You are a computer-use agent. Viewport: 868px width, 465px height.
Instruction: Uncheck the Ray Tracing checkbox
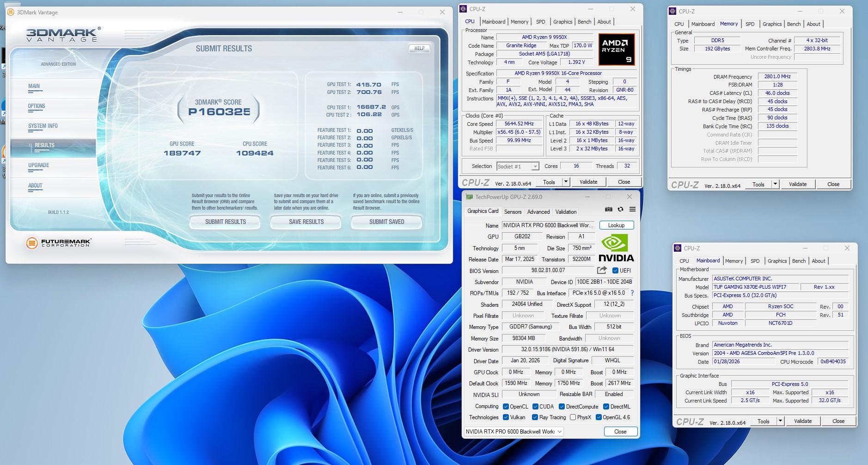pyautogui.click(x=535, y=417)
